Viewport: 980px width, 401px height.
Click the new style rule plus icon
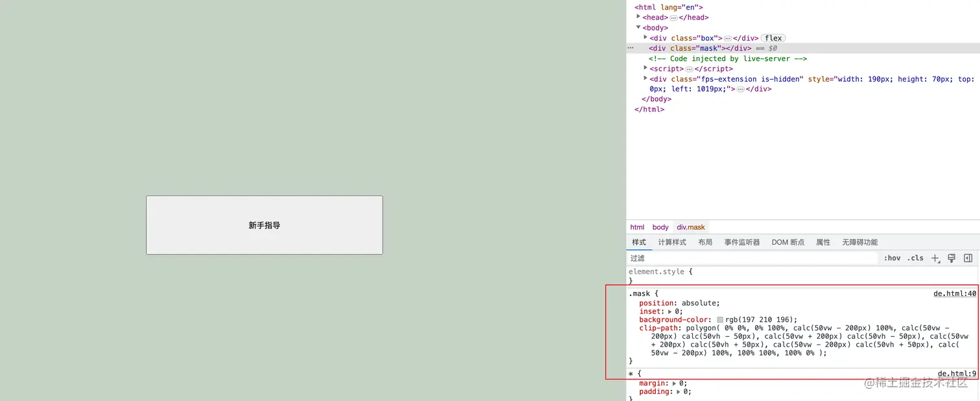click(935, 258)
